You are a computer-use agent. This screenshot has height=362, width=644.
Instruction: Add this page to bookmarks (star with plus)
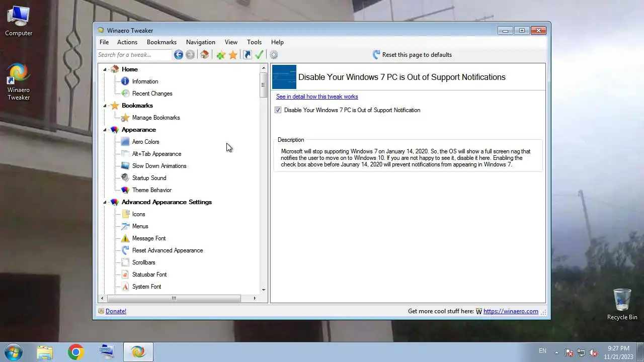pos(220,55)
